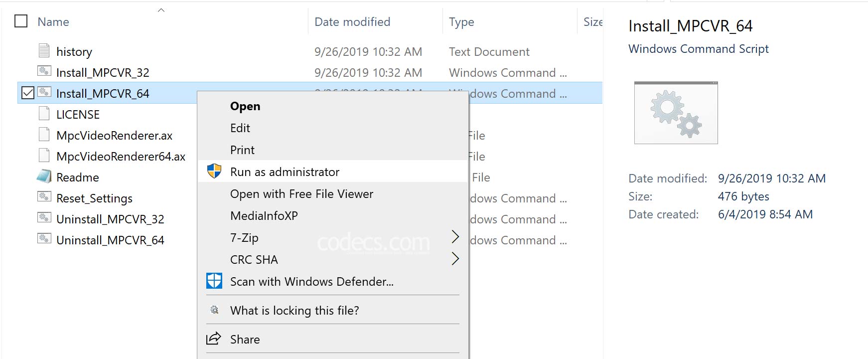The image size is (868, 359).
Task: Click the Uninstall_MPCVR_64 script icon
Action: (44, 238)
